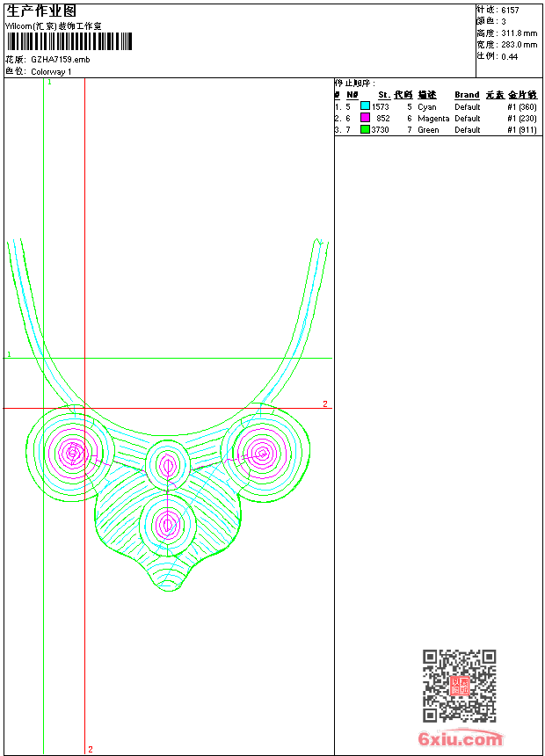
Task: Click the 生产作业图 title heading
Action: click(41, 11)
